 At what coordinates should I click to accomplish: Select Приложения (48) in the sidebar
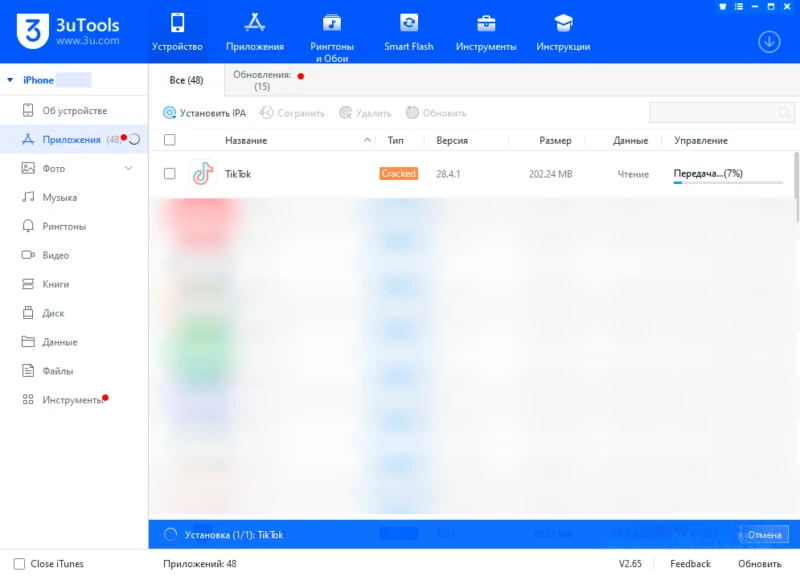[x=74, y=139]
